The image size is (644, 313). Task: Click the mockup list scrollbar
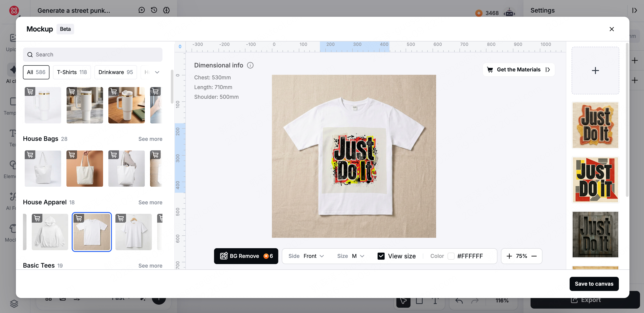(x=172, y=86)
